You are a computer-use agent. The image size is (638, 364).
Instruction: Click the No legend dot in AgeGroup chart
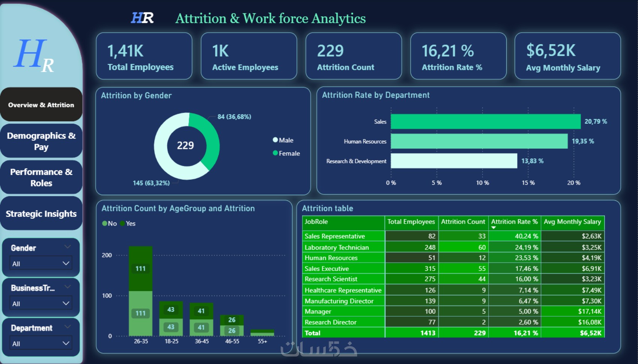point(105,223)
